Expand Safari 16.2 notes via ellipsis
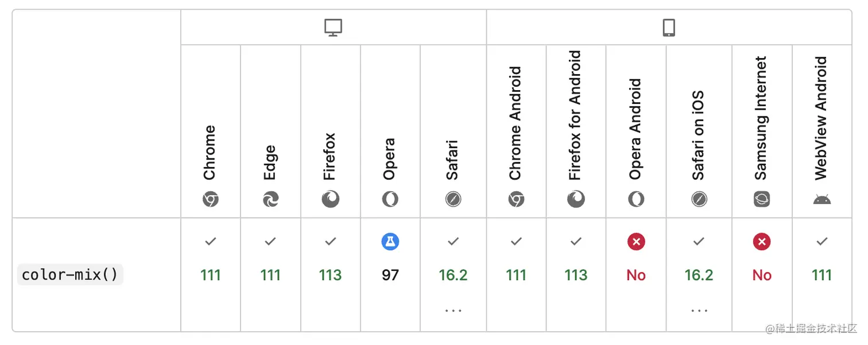 pos(453,311)
